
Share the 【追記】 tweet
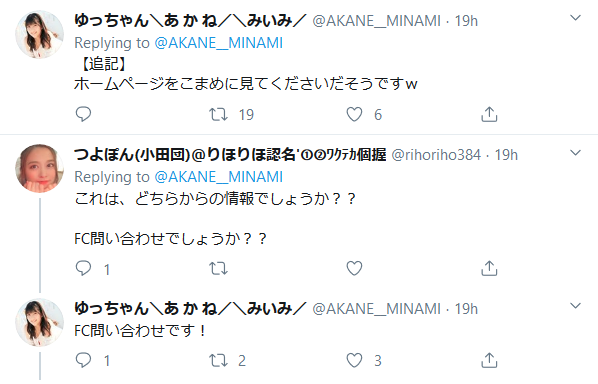pos(489,114)
